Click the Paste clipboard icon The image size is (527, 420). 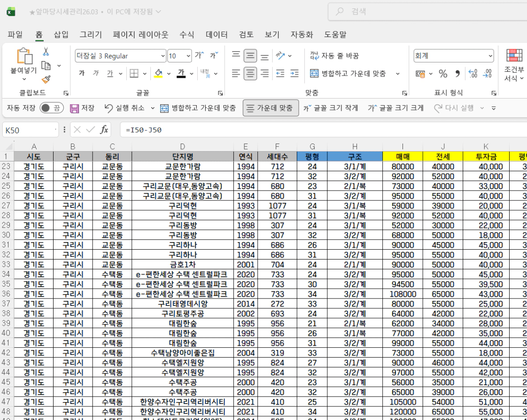click(24, 56)
